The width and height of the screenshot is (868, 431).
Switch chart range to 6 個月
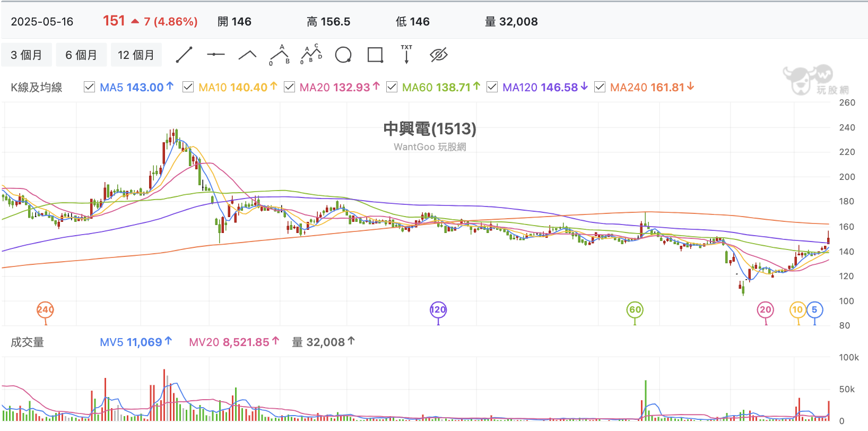tap(81, 55)
